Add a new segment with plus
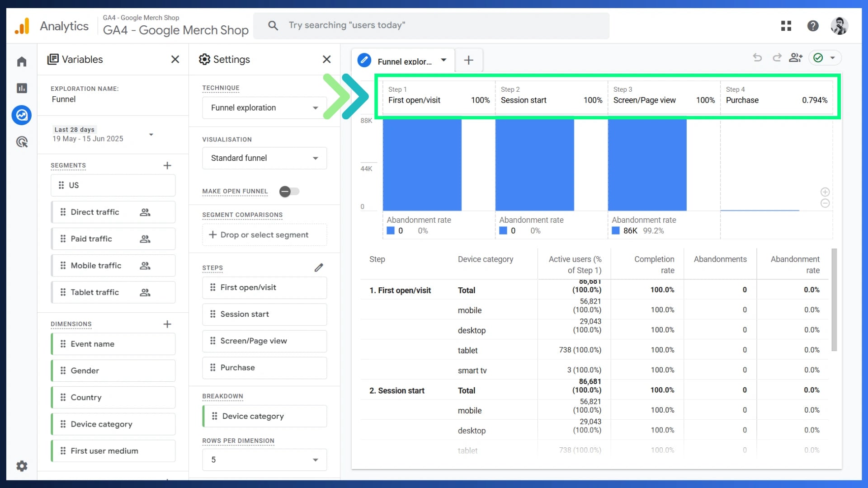The width and height of the screenshot is (868, 488). coord(167,166)
